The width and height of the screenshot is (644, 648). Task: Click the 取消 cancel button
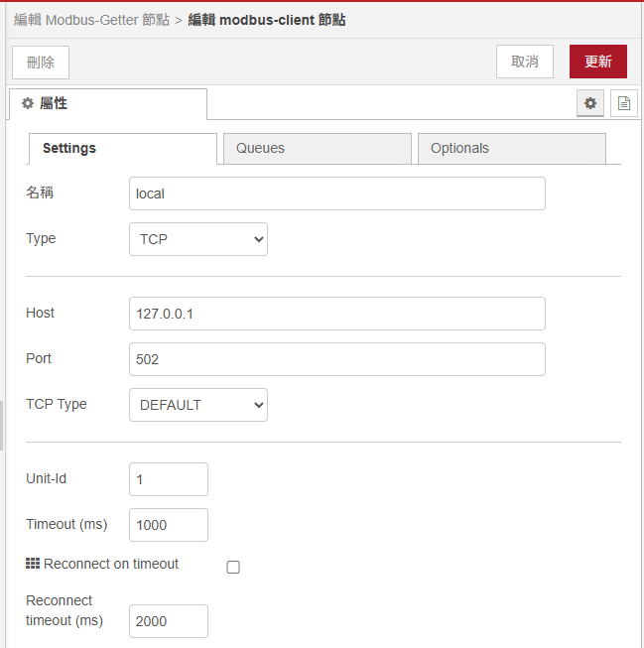pyautogui.click(x=524, y=62)
